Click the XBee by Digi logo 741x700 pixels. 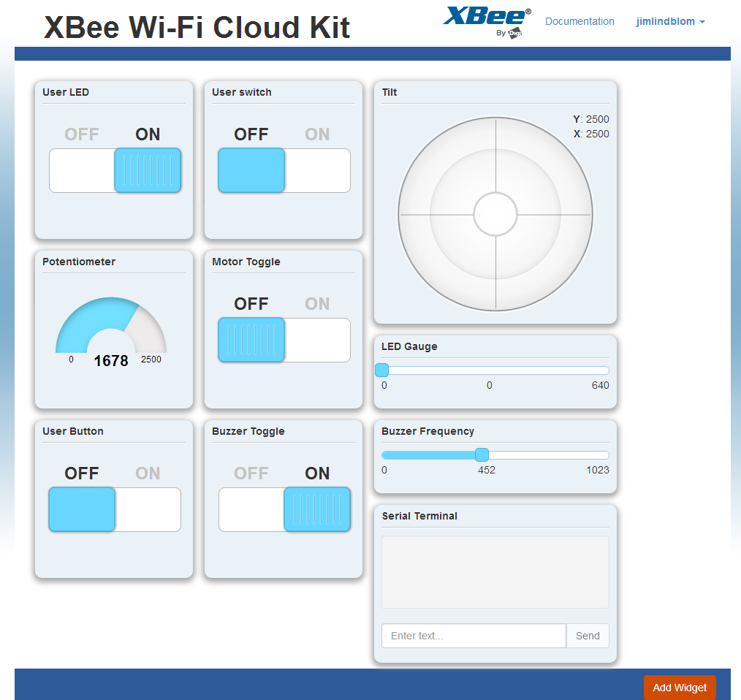click(x=487, y=22)
